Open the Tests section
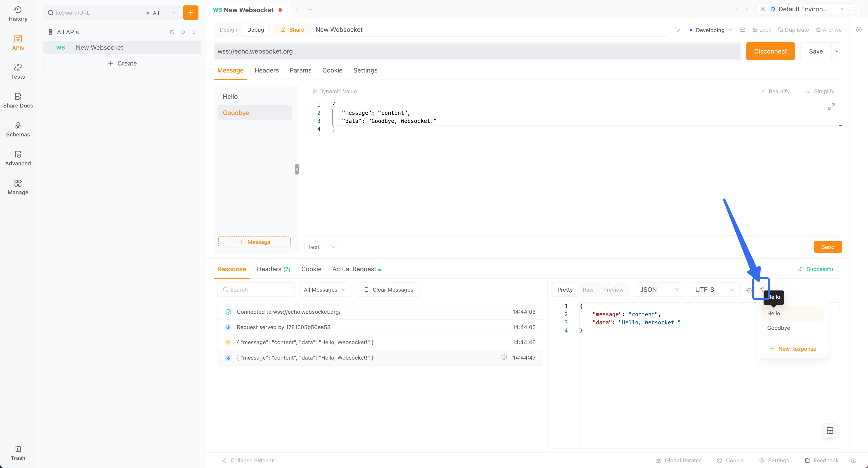 tap(18, 72)
